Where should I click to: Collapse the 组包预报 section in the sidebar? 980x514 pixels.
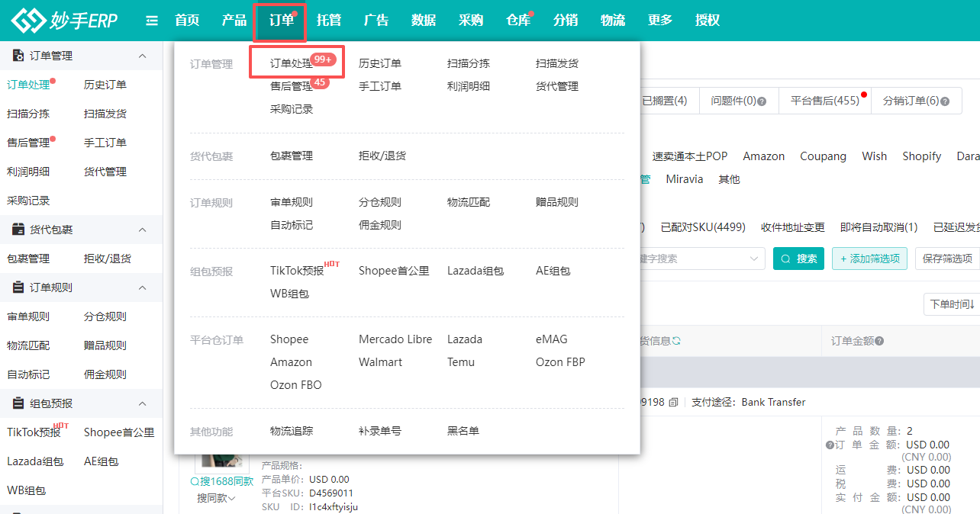(x=142, y=403)
